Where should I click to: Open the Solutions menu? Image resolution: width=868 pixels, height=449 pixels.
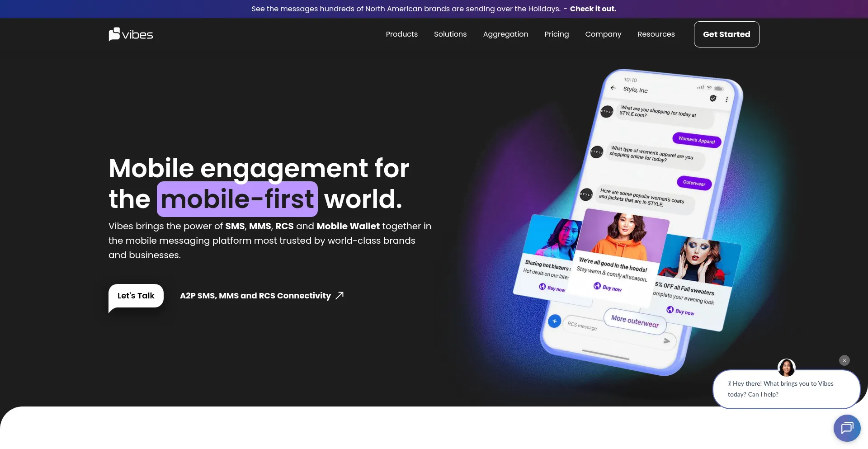(x=450, y=34)
